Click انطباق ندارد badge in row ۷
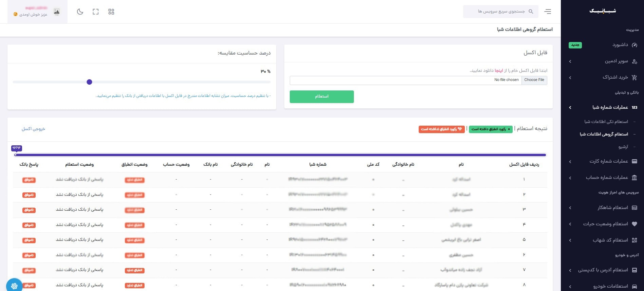The width and height of the screenshot is (644, 291). tap(135, 270)
